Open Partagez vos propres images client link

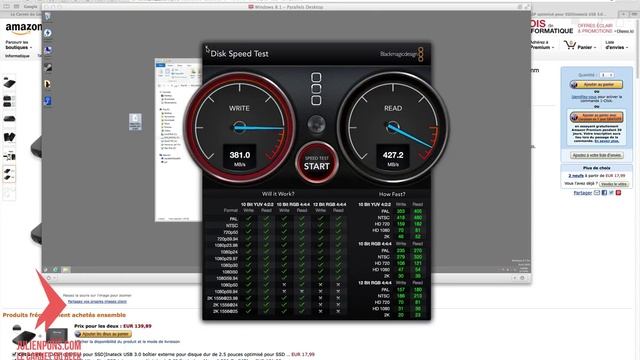tap(97, 302)
